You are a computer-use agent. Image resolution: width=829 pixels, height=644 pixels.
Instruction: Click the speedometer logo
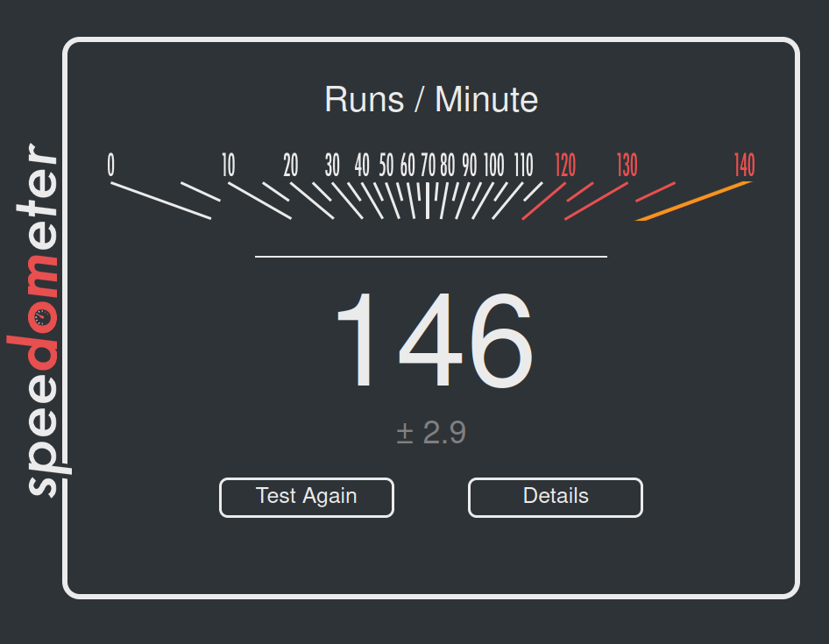click(x=39, y=320)
